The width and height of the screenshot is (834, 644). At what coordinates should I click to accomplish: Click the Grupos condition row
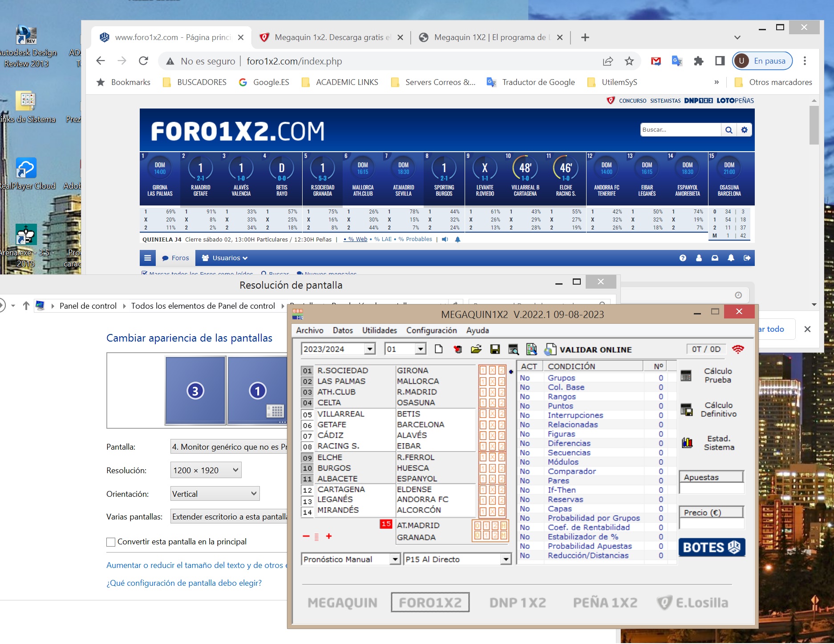(596, 378)
